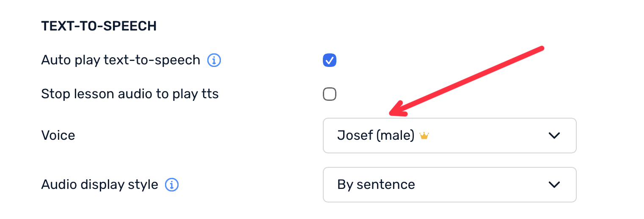
Task: Disable Auto play text-to-speech checkbox
Action: 330,61
